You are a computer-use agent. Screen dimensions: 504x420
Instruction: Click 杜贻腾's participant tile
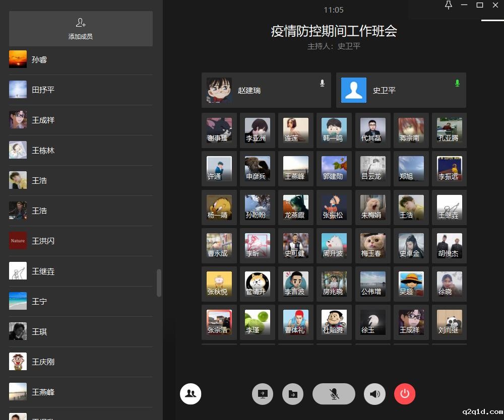[334, 322]
